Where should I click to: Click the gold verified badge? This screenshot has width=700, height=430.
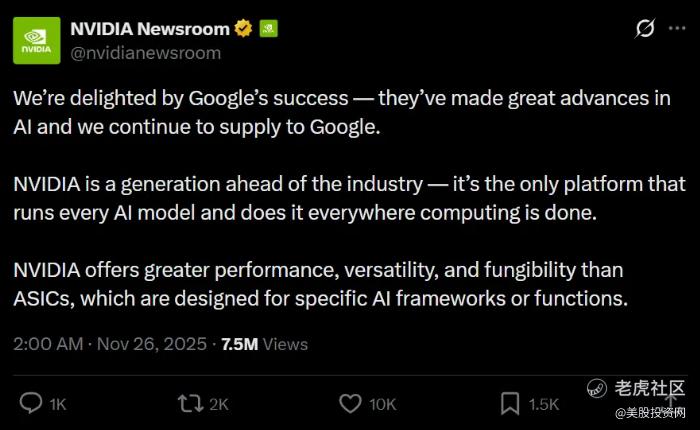click(x=243, y=28)
